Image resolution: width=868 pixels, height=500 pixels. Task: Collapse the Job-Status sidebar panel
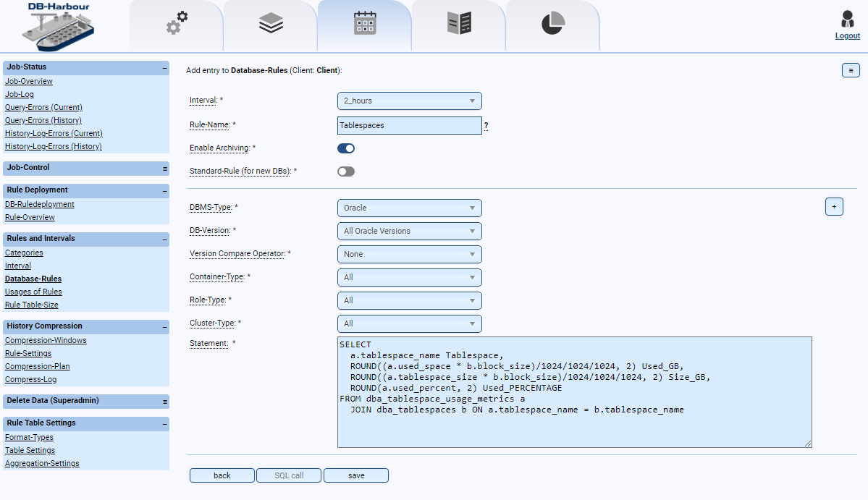163,67
